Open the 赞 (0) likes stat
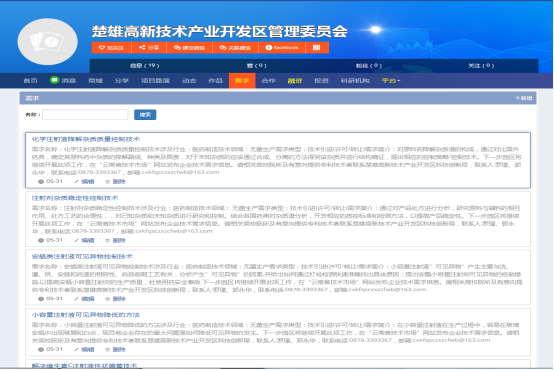Screen dimensions: 554x370 tap(257, 65)
